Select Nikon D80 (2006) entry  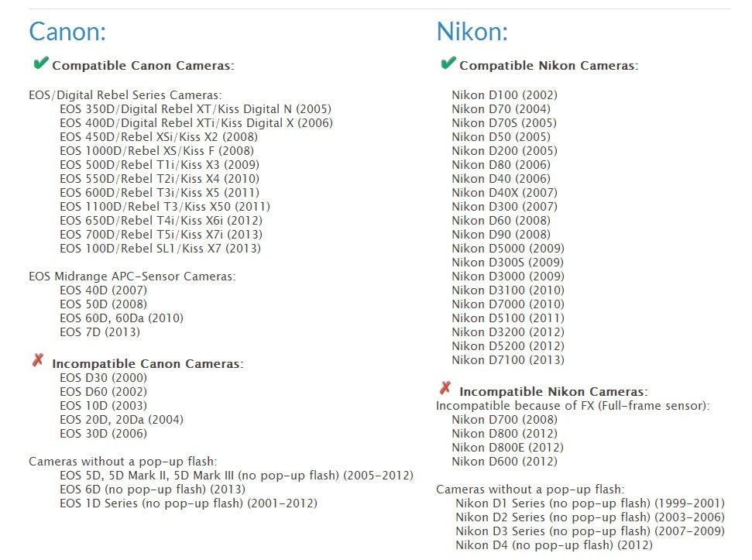point(501,164)
